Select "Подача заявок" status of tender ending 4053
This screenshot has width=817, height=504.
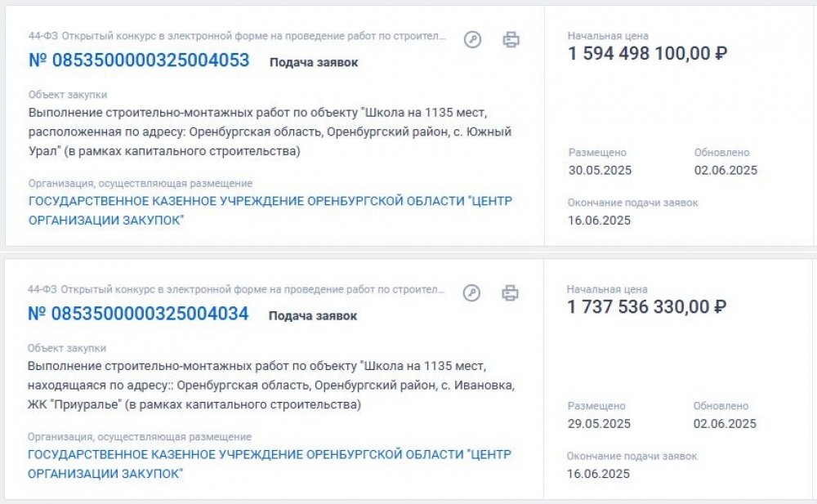coord(314,63)
